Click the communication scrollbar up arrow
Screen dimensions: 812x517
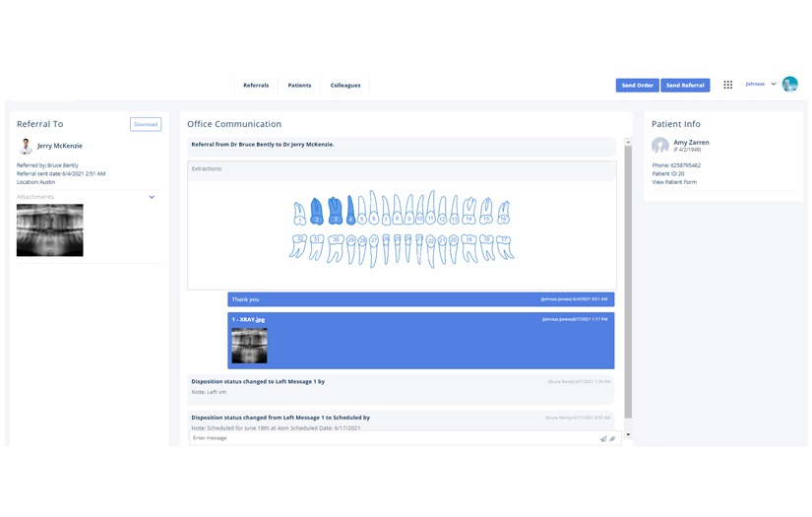[628, 142]
